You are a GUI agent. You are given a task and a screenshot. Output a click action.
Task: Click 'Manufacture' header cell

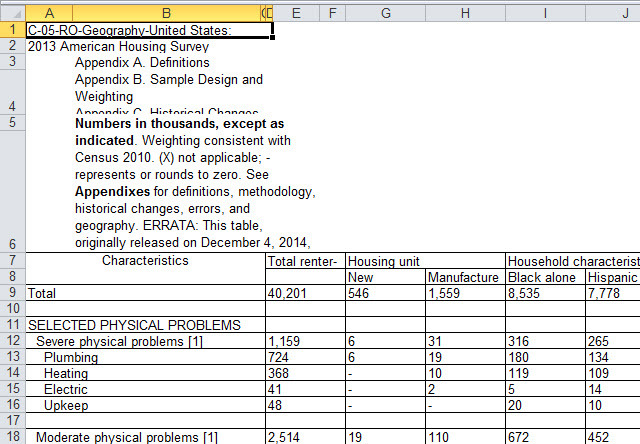[x=465, y=277]
